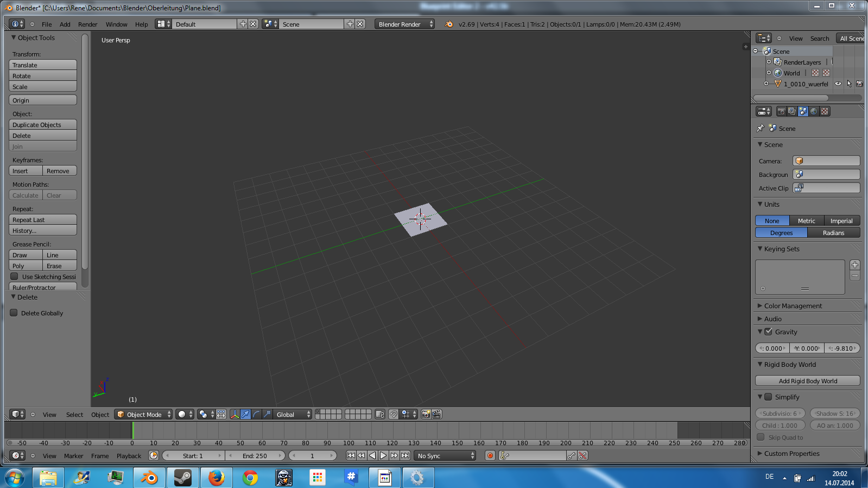Select Imperial unit system
The height and width of the screenshot is (488, 868).
click(842, 220)
